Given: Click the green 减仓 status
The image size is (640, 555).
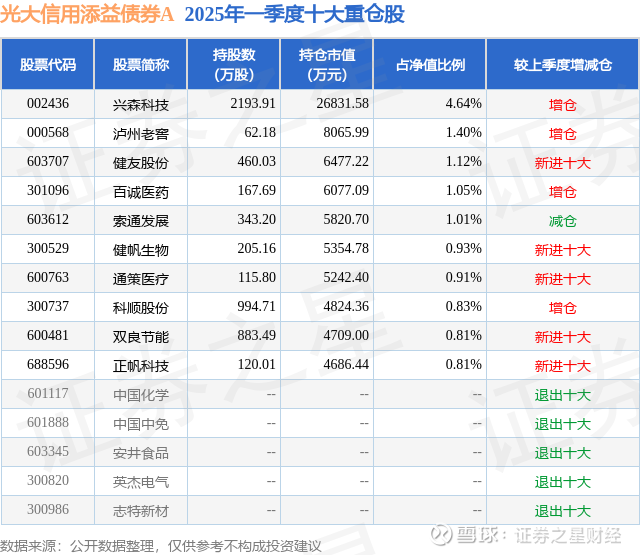Looking at the screenshot, I should [563, 221].
